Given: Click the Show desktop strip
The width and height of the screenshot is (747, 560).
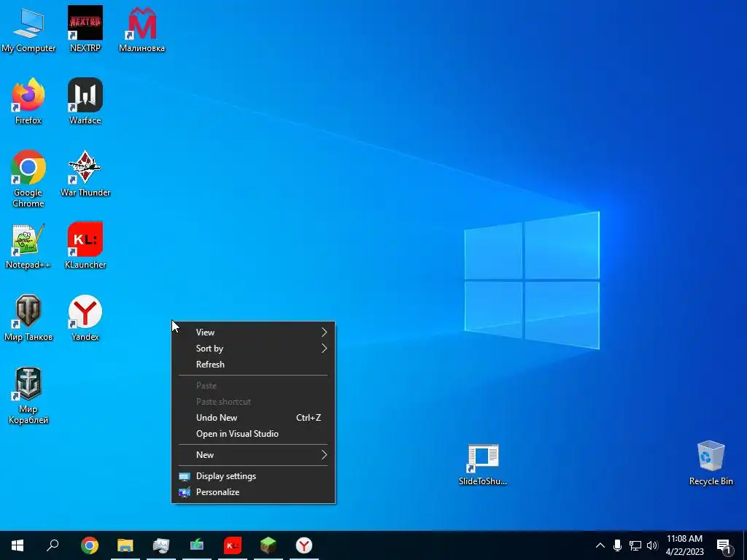Looking at the screenshot, I should (745, 545).
